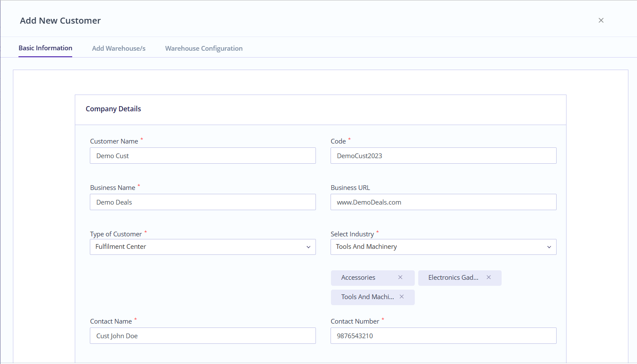Image resolution: width=637 pixels, height=364 pixels.
Task: Remove the Accessories industry chip
Action: [400, 278]
